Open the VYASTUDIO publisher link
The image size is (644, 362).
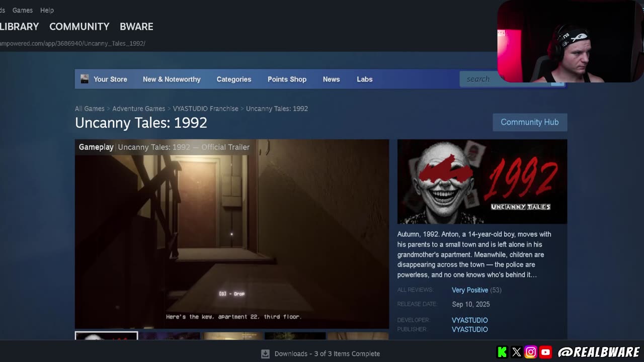469,329
